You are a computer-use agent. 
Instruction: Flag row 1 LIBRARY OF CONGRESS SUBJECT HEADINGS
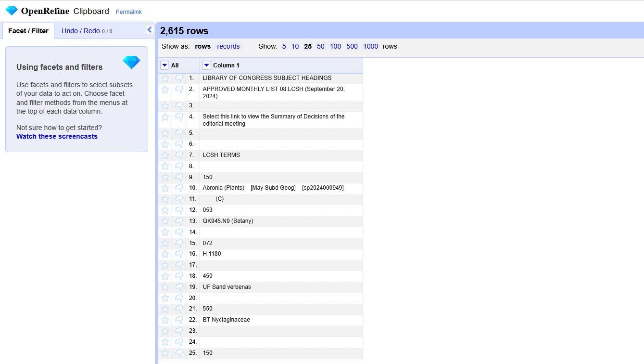coord(179,78)
